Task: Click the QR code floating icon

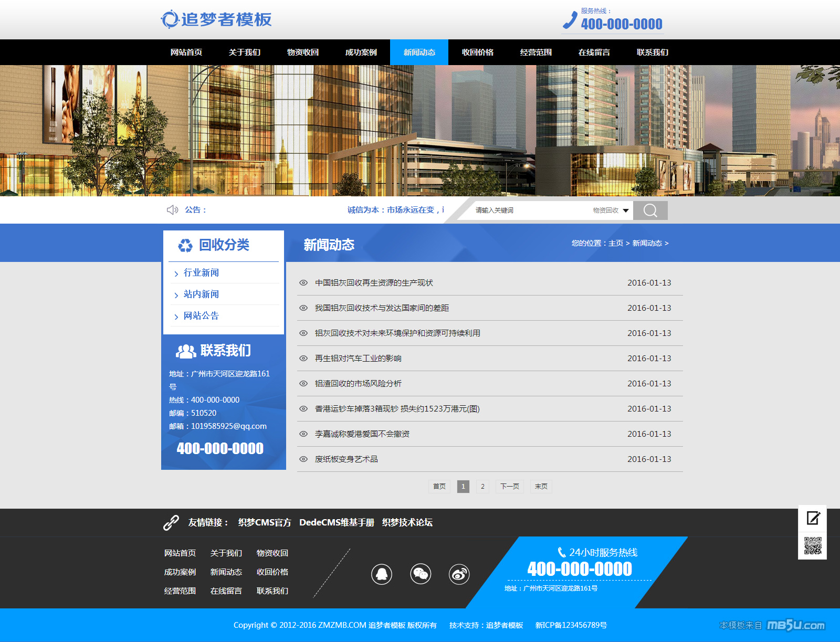Action: [x=813, y=545]
